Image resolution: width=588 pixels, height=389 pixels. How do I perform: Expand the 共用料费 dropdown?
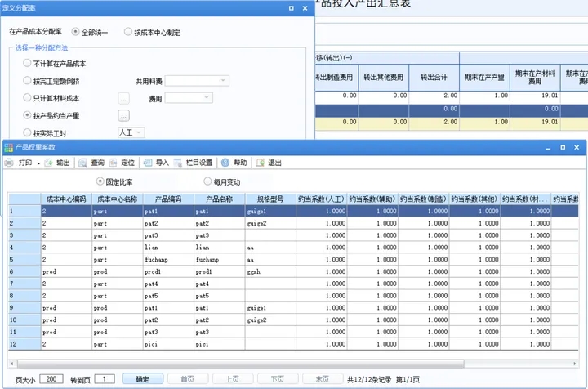223,81
